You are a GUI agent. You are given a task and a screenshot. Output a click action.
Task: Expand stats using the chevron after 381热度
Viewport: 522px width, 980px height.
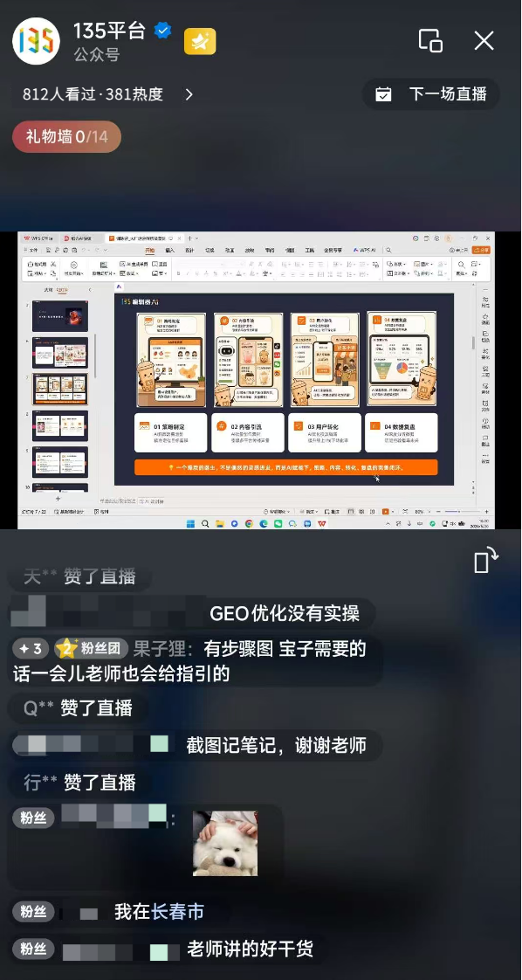pyautogui.click(x=189, y=94)
